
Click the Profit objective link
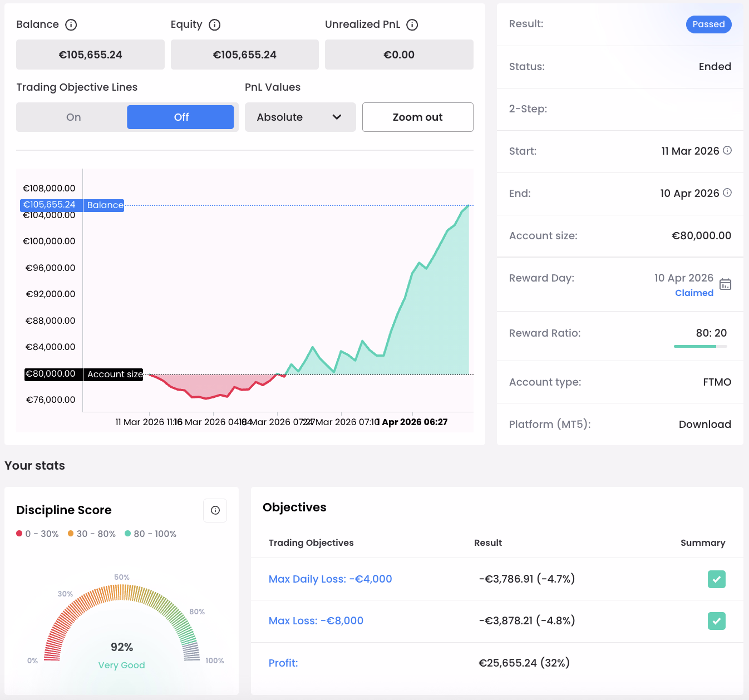pyautogui.click(x=283, y=663)
